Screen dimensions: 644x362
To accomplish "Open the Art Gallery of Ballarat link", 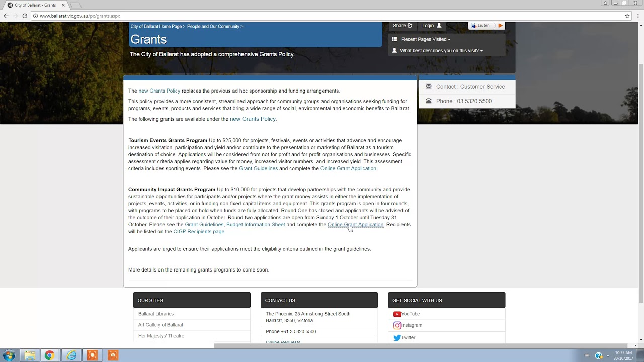I will (160, 325).
